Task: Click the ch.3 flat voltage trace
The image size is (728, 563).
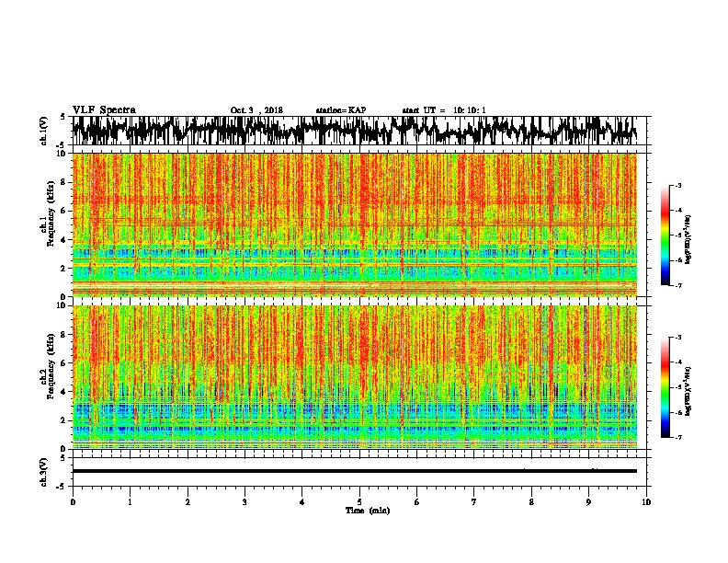Action: coord(355,471)
